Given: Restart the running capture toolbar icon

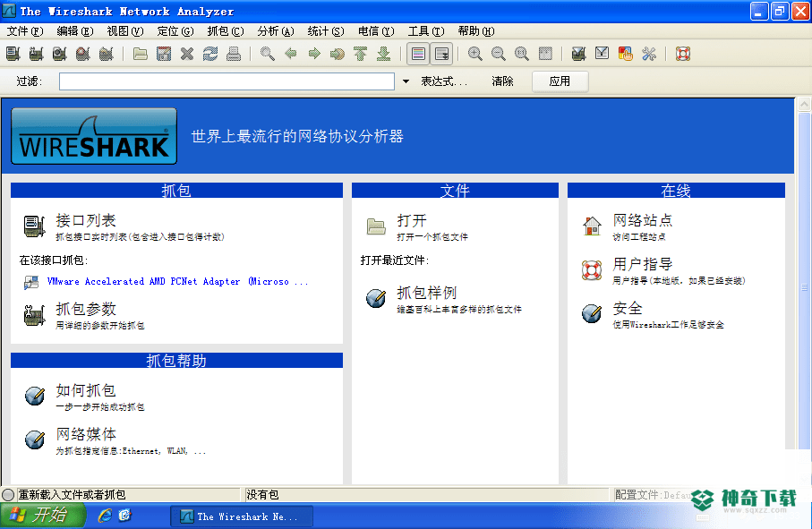Looking at the screenshot, I should [107, 54].
